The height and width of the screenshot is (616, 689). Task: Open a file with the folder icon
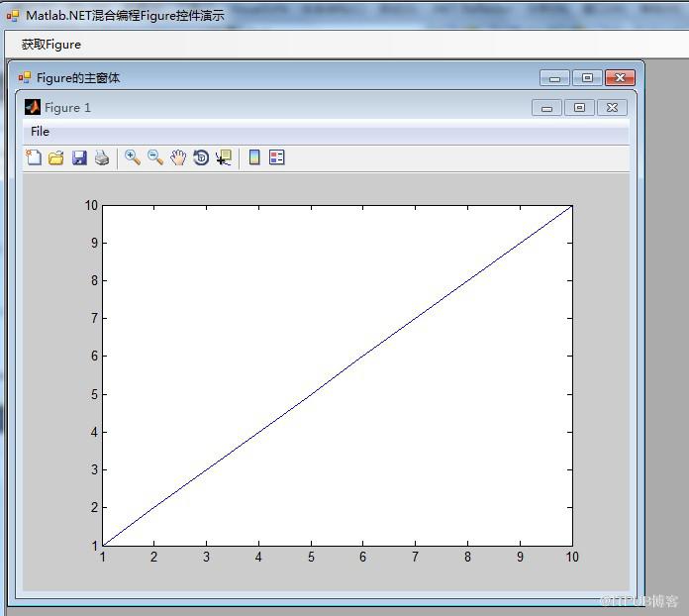click(56, 157)
